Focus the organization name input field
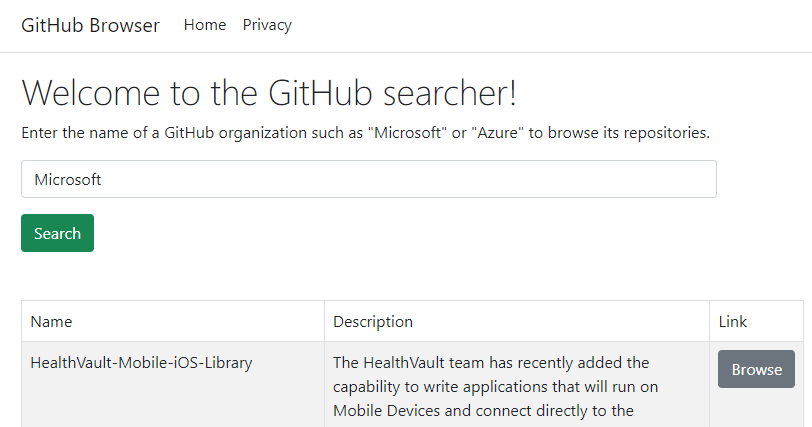Screen dimensions: 812x427 (369, 180)
